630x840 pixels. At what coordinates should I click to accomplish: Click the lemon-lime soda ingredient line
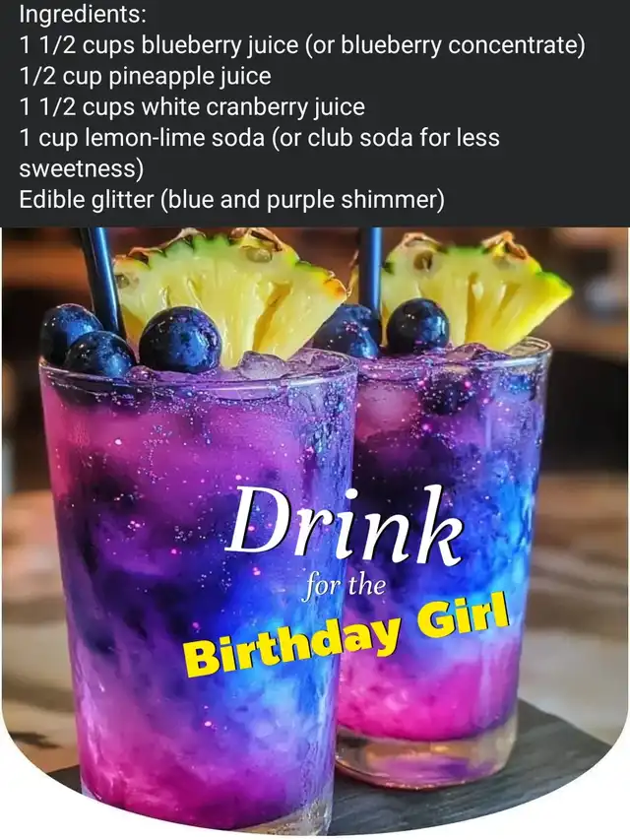(259, 138)
